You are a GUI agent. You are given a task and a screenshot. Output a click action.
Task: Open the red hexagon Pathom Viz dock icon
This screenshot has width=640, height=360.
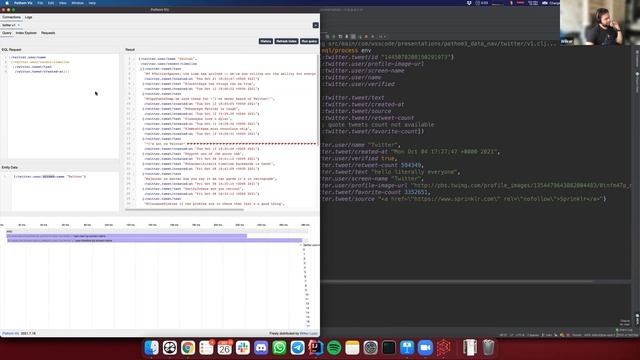[x=444, y=348]
